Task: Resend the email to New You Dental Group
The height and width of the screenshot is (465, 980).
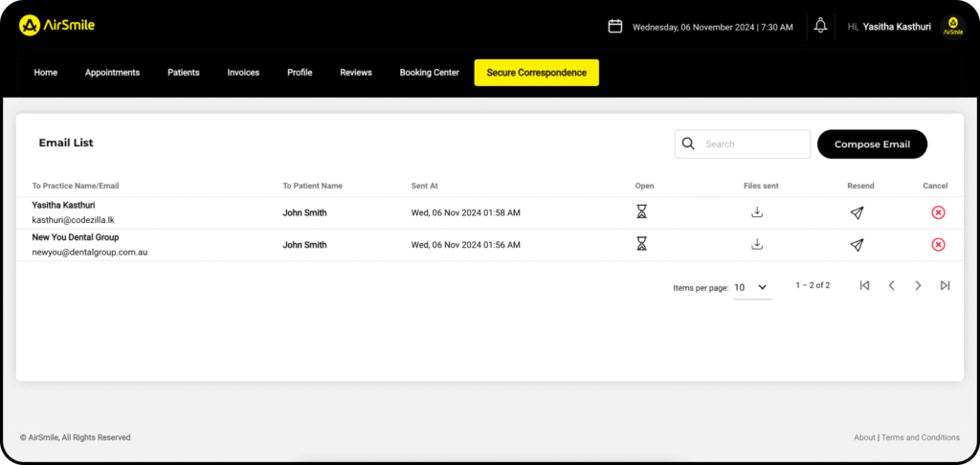Action: pyautogui.click(x=857, y=245)
